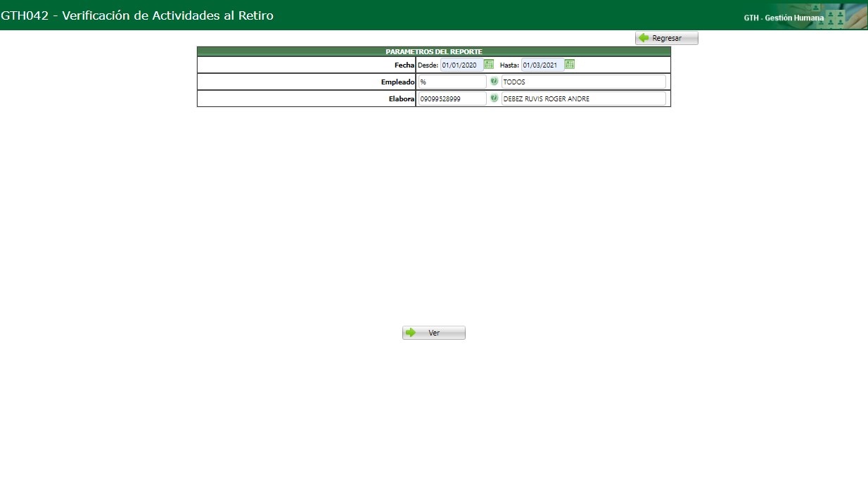Focus the Elabora code field 09099528999
This screenshot has width=868, height=491.
point(452,98)
